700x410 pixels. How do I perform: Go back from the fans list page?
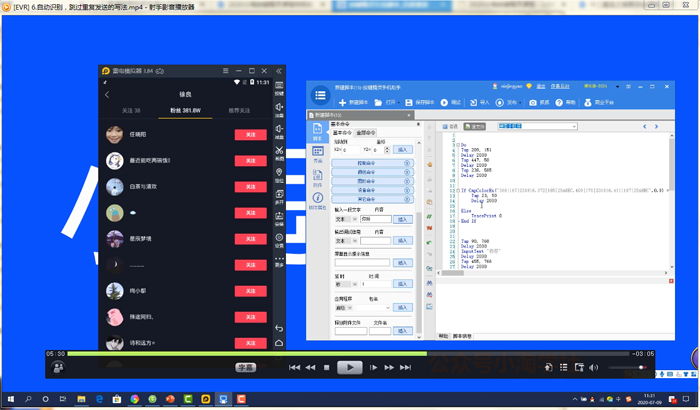click(107, 94)
